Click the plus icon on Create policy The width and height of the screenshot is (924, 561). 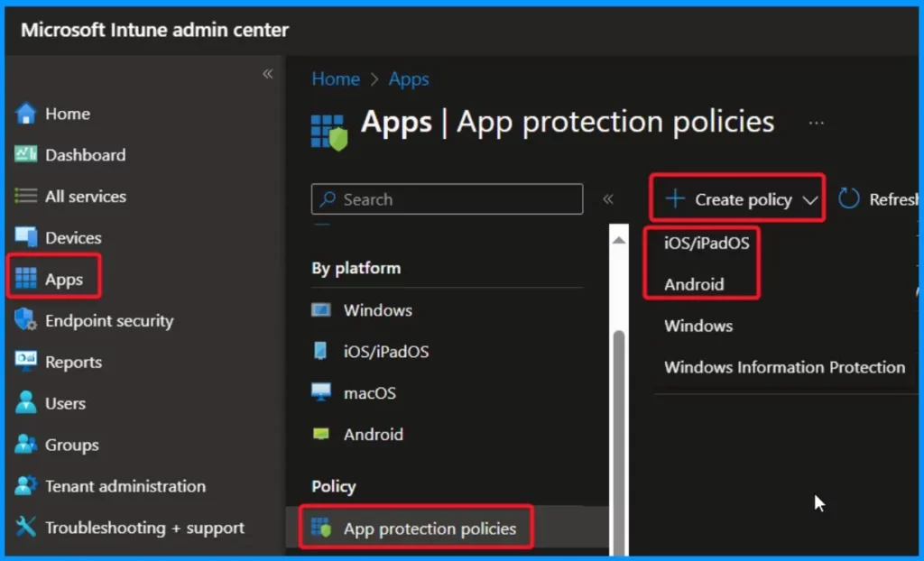click(x=675, y=199)
